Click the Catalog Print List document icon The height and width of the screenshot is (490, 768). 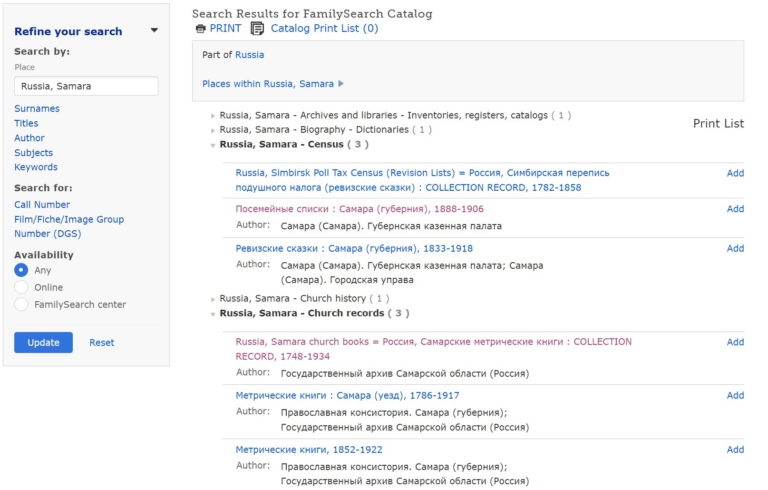coord(257,29)
